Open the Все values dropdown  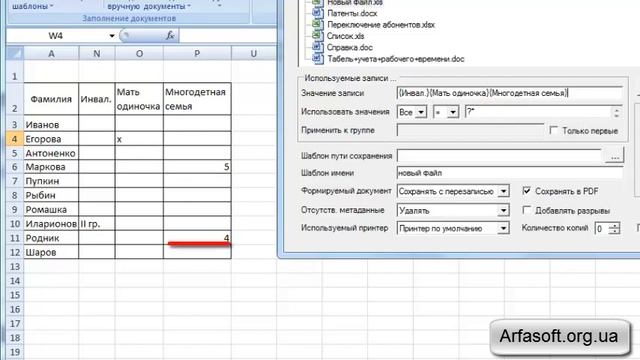421,112
